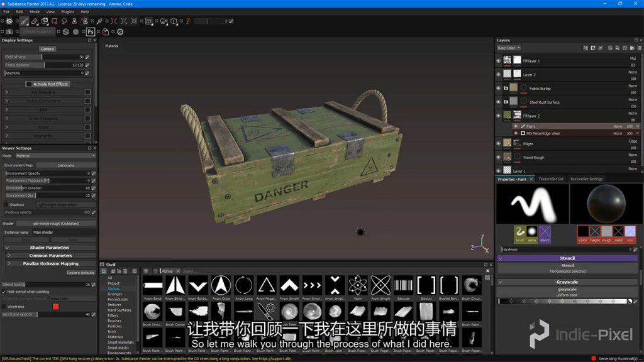Click the gray sphere icon in the toolbar
Viewport: 644px width, 362px height.
(x=75, y=31)
